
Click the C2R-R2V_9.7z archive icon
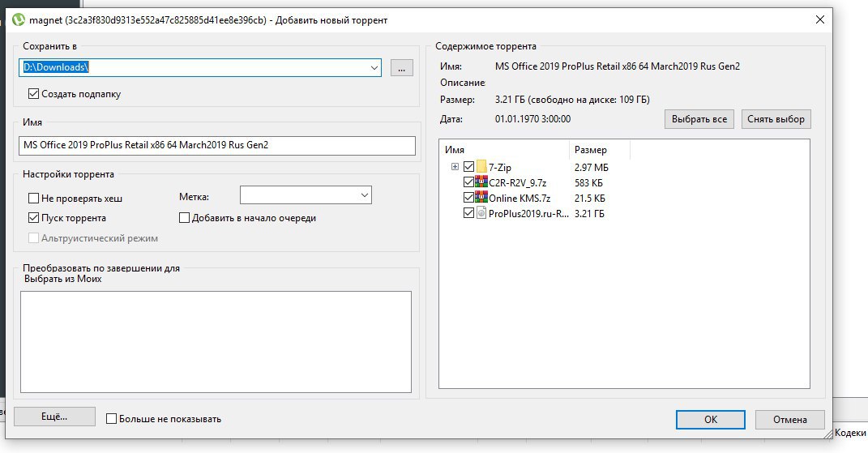pyautogui.click(x=481, y=182)
